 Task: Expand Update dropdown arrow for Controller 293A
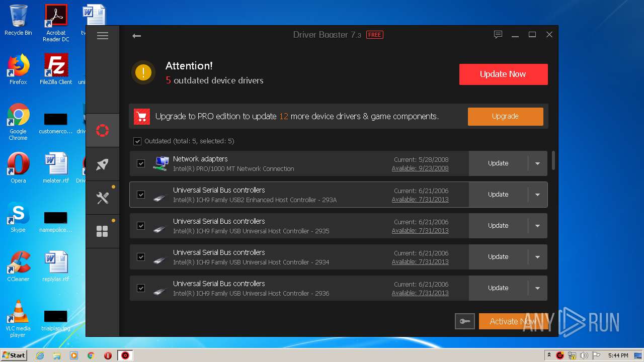click(x=537, y=195)
